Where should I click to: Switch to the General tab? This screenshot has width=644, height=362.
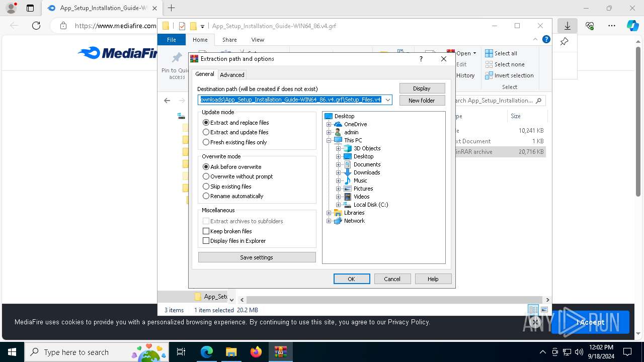click(205, 74)
